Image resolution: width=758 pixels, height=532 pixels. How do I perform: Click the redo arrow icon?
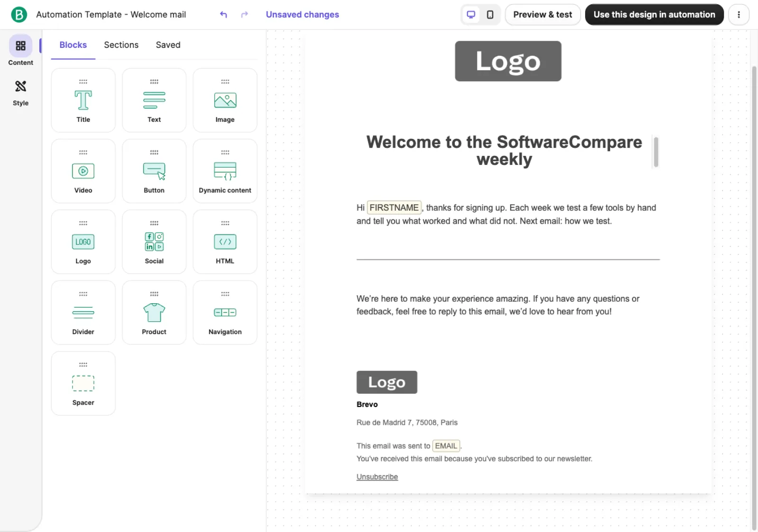pyautogui.click(x=244, y=15)
